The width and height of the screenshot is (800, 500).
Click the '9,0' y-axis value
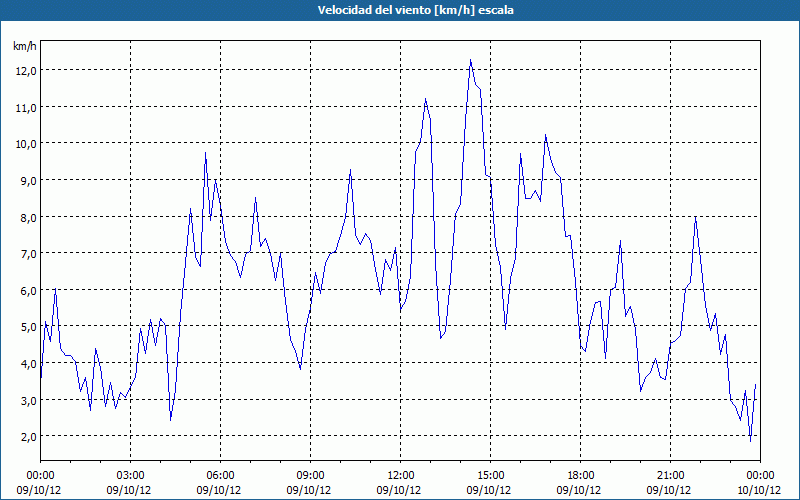[x=28, y=181]
